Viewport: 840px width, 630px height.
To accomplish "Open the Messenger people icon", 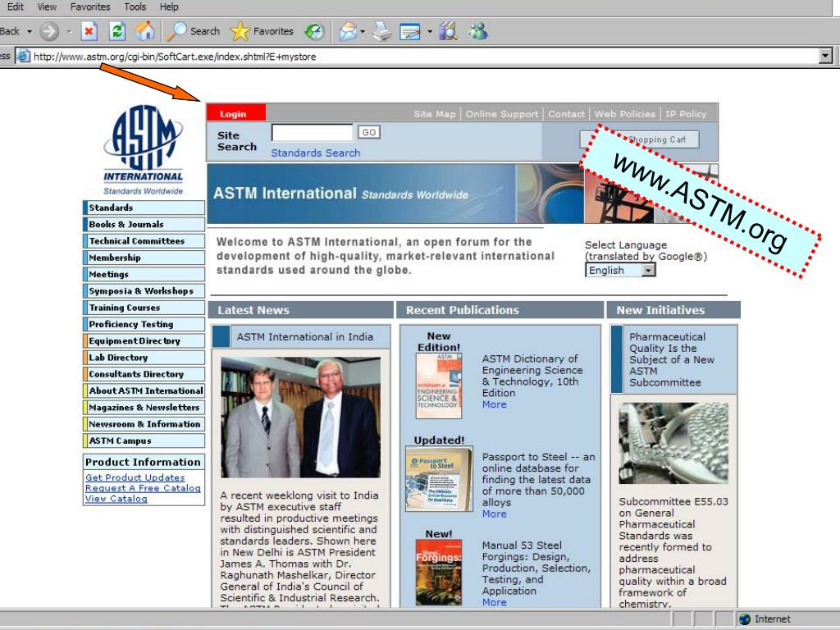I will pyautogui.click(x=478, y=32).
